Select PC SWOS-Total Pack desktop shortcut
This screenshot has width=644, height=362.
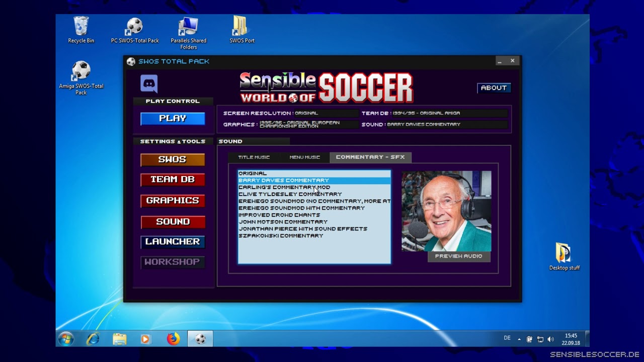[x=135, y=30]
